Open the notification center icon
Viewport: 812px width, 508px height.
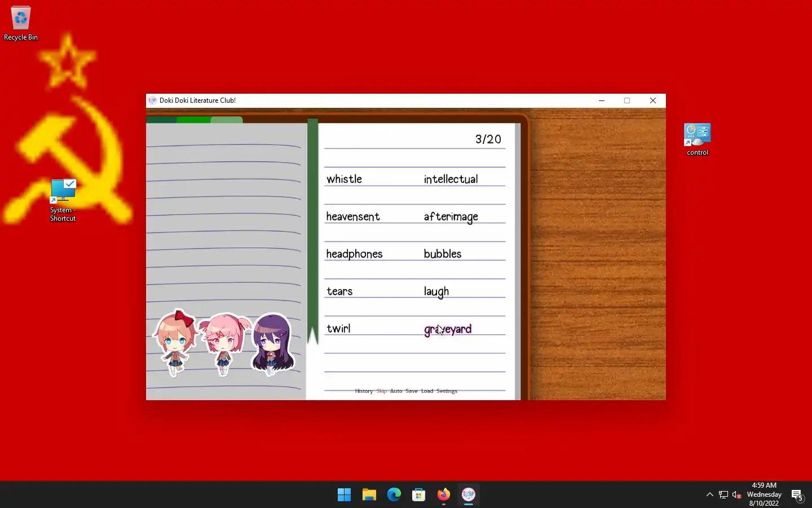coord(797,495)
